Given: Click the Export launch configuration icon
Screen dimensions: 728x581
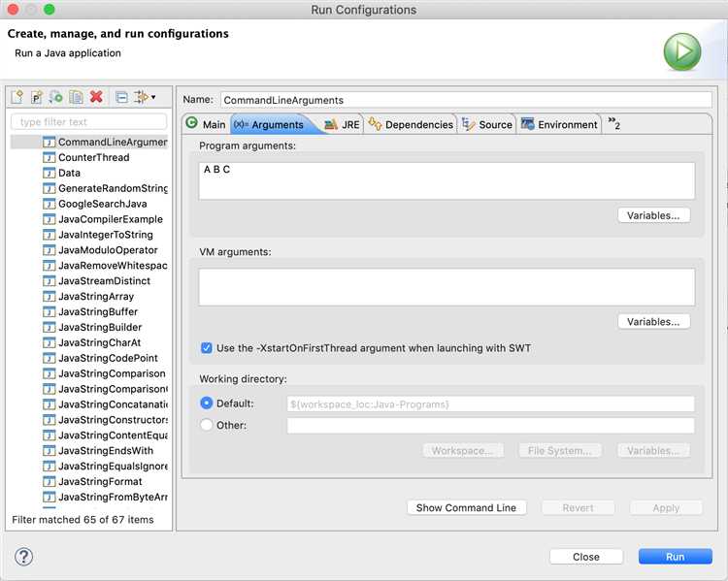Looking at the screenshot, I should pos(56,97).
